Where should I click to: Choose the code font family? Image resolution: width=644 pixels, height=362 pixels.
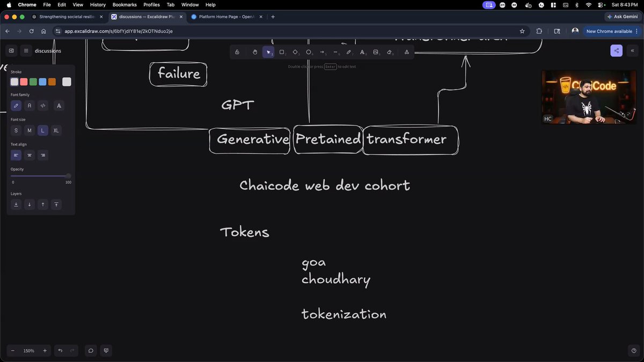(x=43, y=106)
